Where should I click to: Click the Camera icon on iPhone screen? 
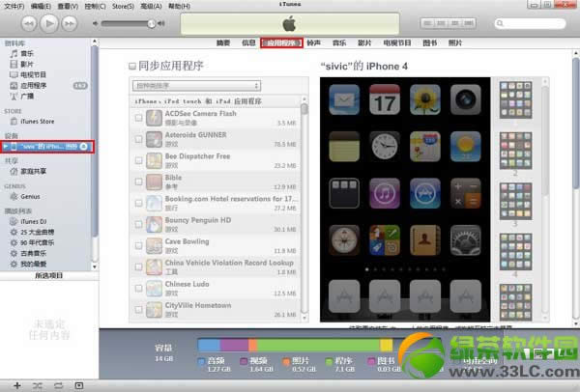pos(465,99)
